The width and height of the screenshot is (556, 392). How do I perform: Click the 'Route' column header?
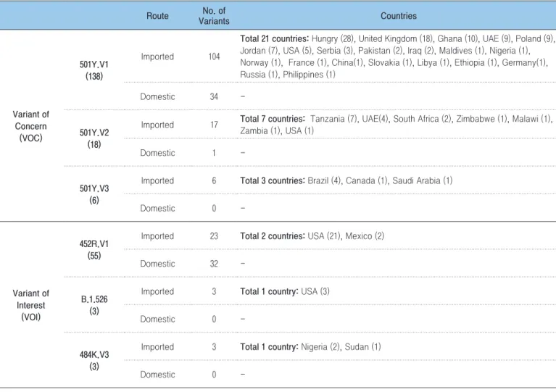(157, 16)
